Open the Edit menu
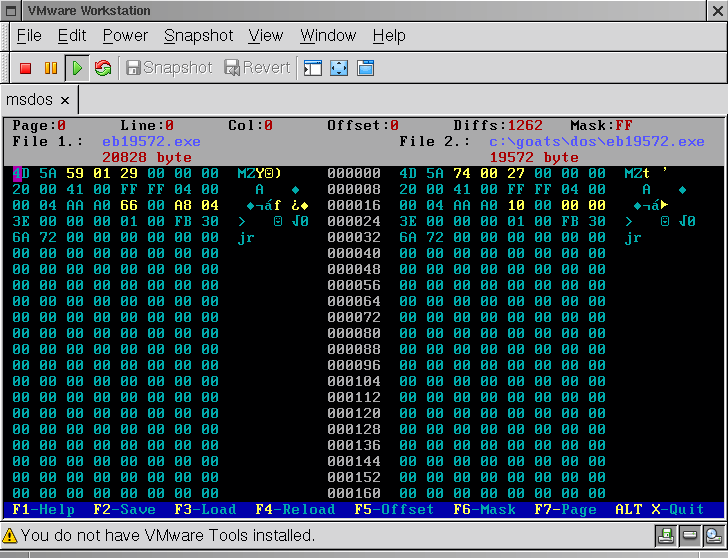The height and width of the screenshot is (558, 728). click(72, 36)
